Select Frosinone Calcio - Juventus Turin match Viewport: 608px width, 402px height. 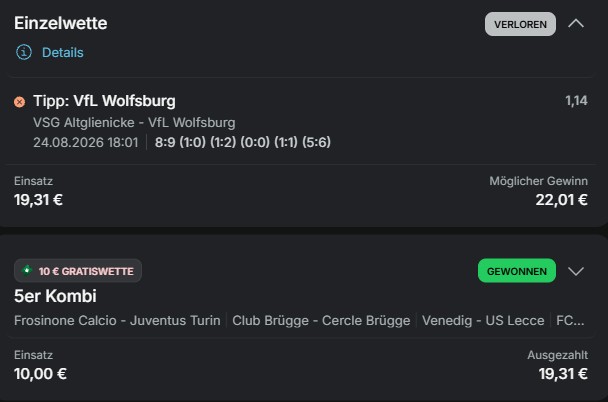pyautogui.click(x=117, y=321)
